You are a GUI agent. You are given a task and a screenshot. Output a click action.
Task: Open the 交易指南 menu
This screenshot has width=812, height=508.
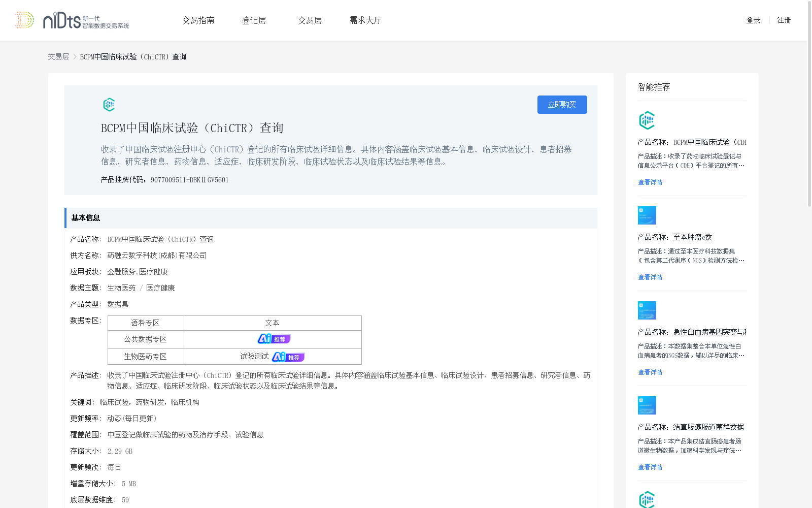[x=198, y=20]
